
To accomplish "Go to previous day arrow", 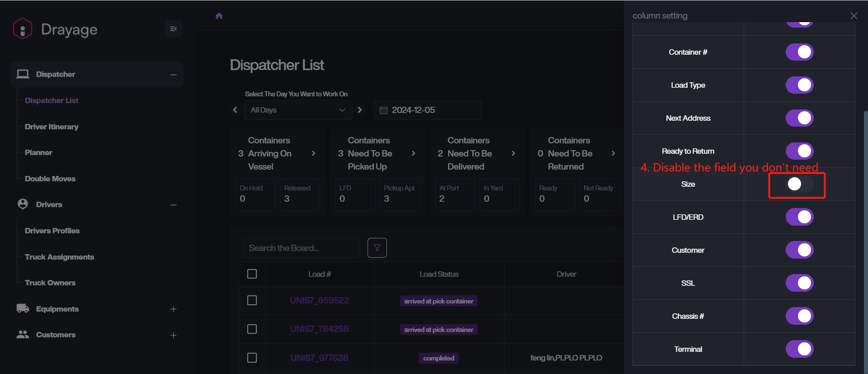I will tap(235, 110).
